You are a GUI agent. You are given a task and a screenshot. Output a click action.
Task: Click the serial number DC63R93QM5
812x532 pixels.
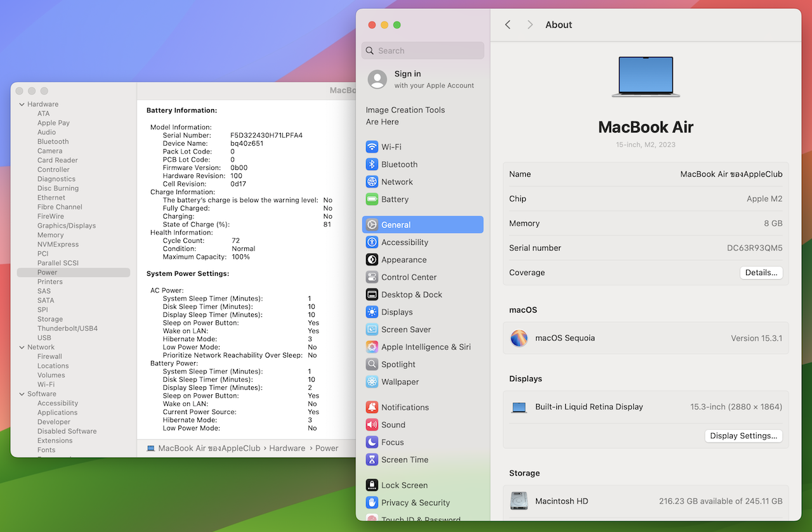(754, 248)
